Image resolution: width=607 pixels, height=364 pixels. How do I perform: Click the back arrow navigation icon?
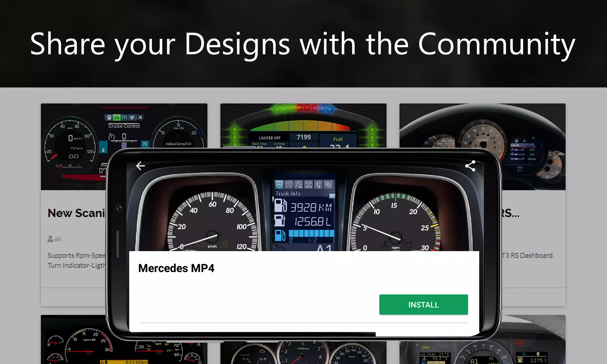pos(140,166)
